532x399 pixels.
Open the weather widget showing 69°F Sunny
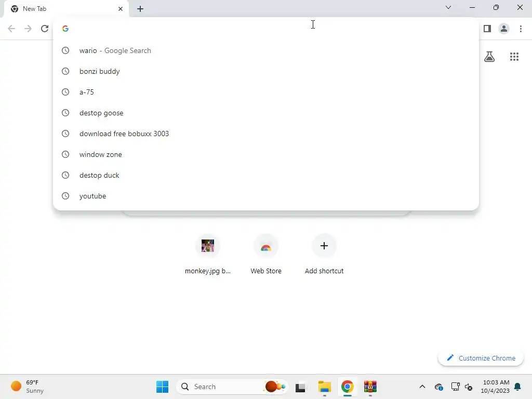pos(27,387)
